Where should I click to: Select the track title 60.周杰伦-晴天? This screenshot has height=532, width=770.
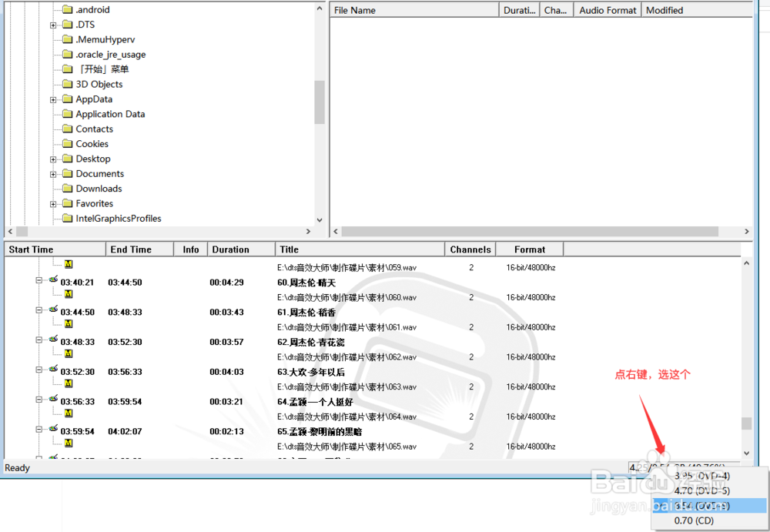306,283
